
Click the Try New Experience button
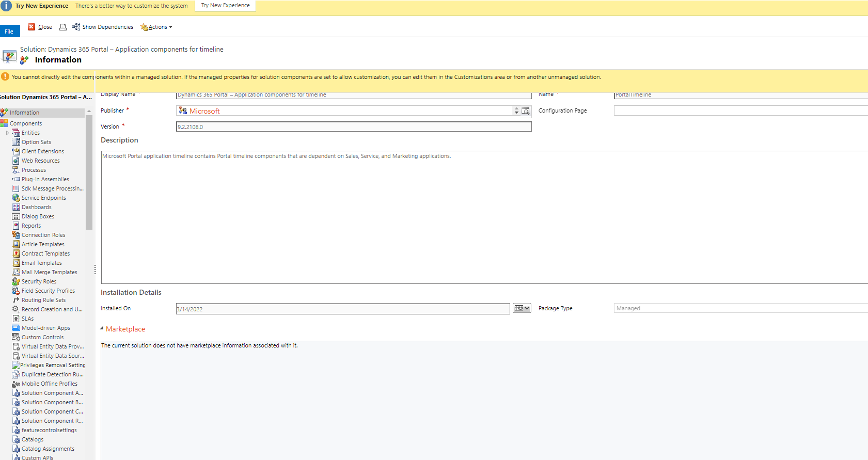[226, 6]
